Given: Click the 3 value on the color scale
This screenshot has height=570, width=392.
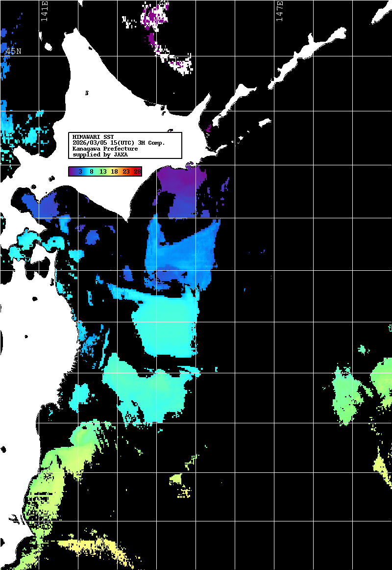Looking at the screenshot, I should [80, 171].
